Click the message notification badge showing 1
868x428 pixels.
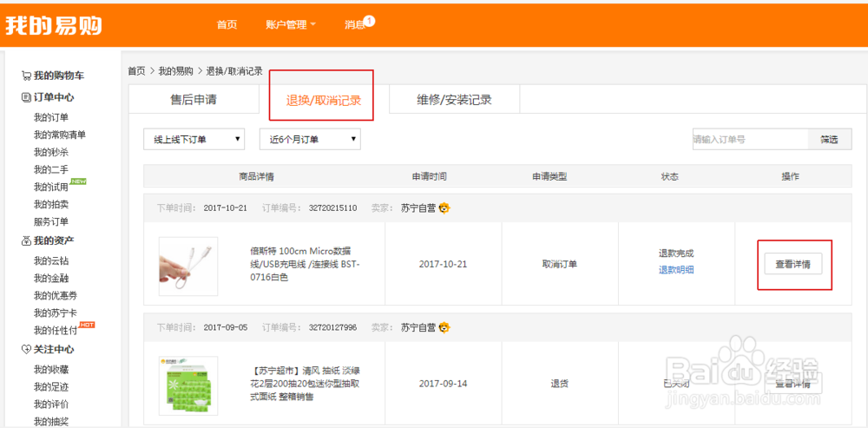tap(370, 21)
